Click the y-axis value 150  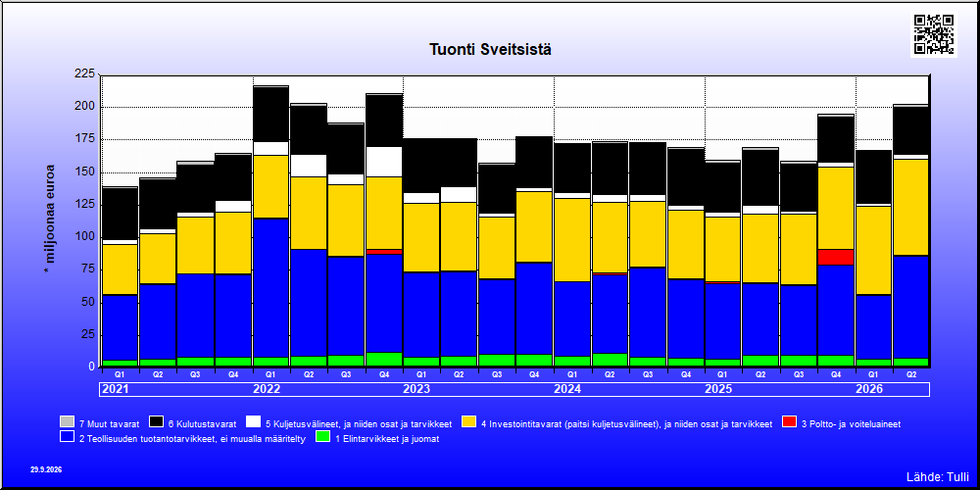(83, 171)
